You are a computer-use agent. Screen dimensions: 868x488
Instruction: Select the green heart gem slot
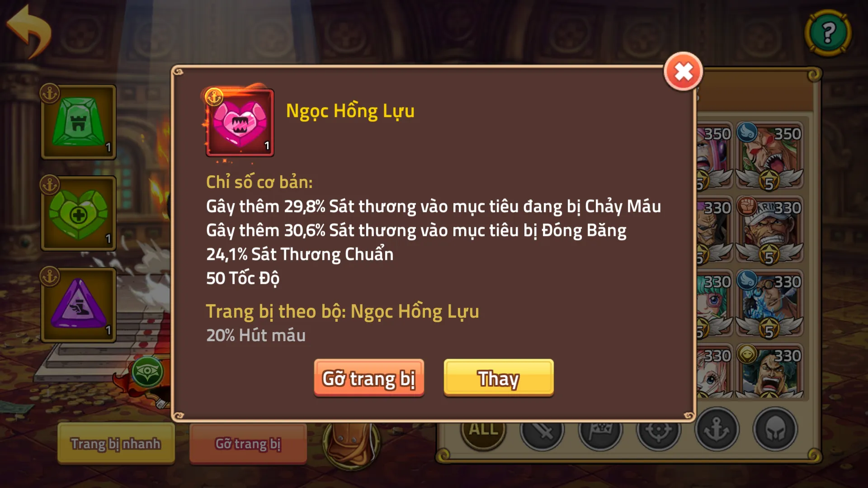(79, 213)
